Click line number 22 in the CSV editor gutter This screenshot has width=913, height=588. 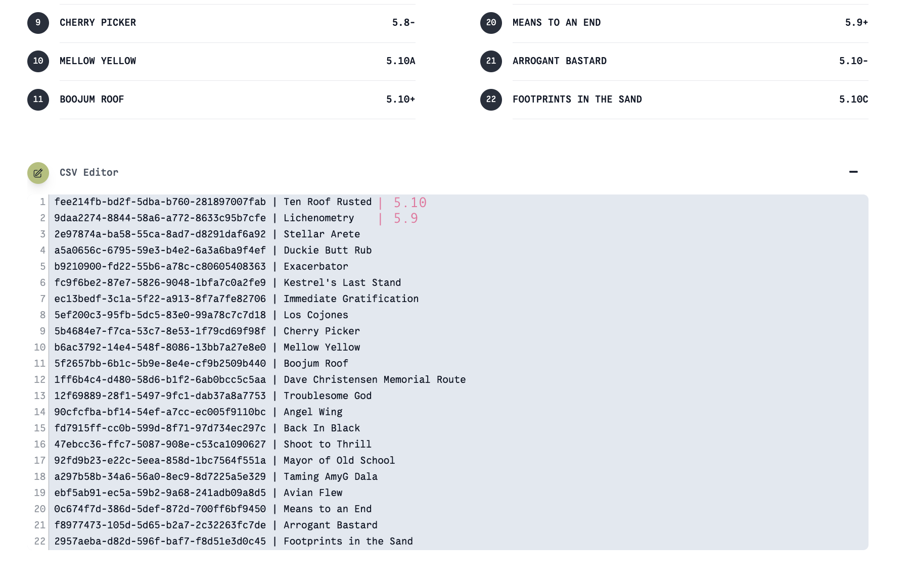pyautogui.click(x=39, y=541)
